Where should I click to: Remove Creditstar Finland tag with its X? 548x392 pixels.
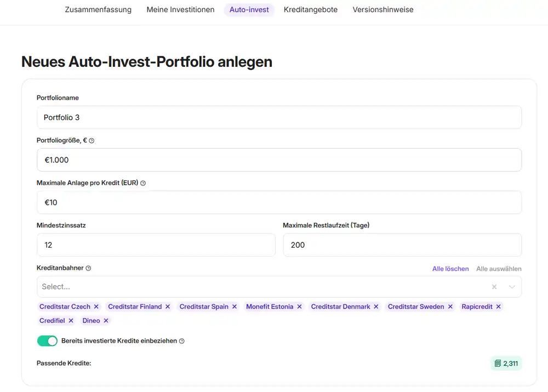168,306
